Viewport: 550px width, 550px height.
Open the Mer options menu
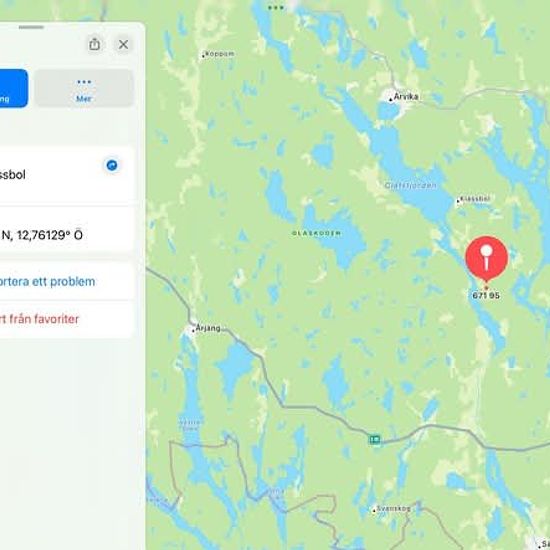[x=84, y=88]
